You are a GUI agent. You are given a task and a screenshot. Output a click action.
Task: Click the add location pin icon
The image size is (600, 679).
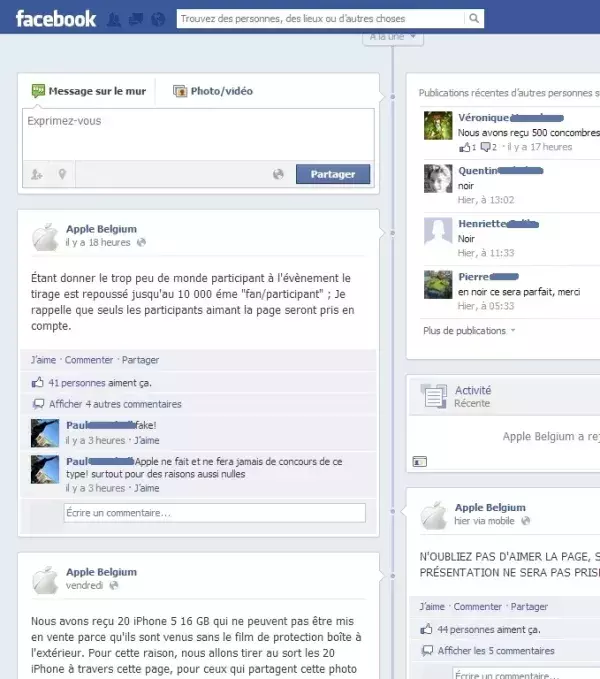tap(62, 174)
